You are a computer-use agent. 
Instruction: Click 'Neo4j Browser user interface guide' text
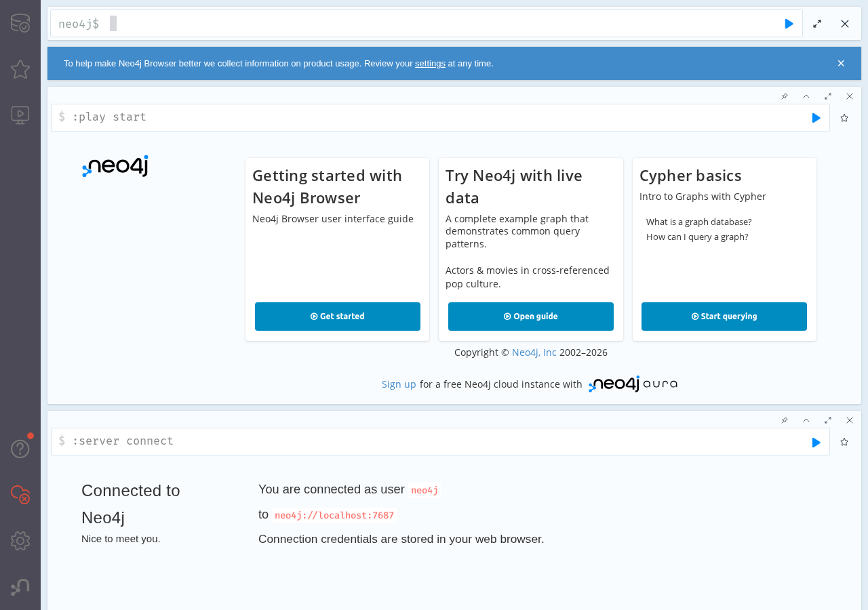click(333, 219)
